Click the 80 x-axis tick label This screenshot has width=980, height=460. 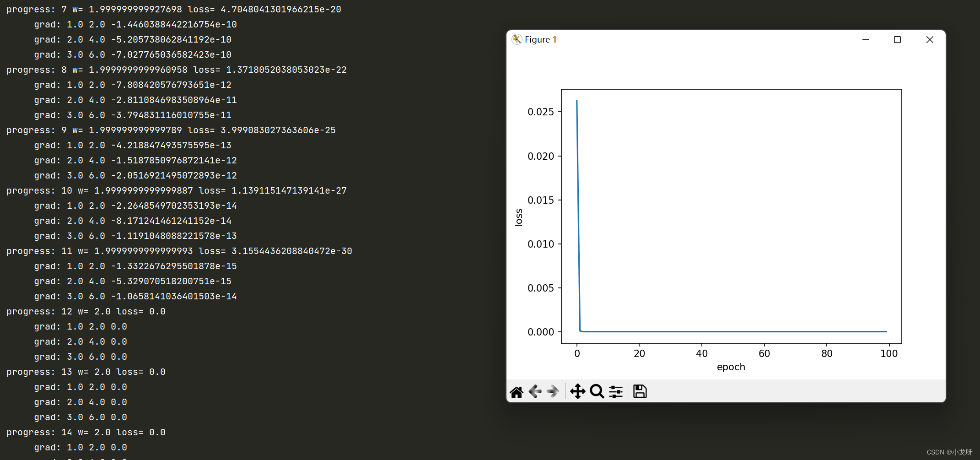[827, 353]
